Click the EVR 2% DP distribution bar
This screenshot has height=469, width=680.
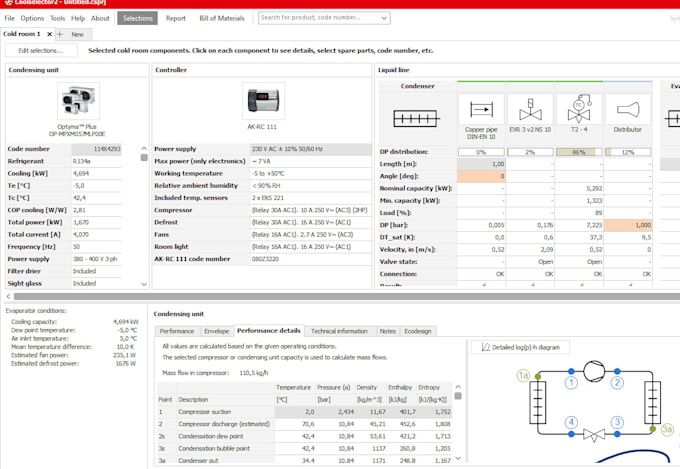tap(530, 152)
